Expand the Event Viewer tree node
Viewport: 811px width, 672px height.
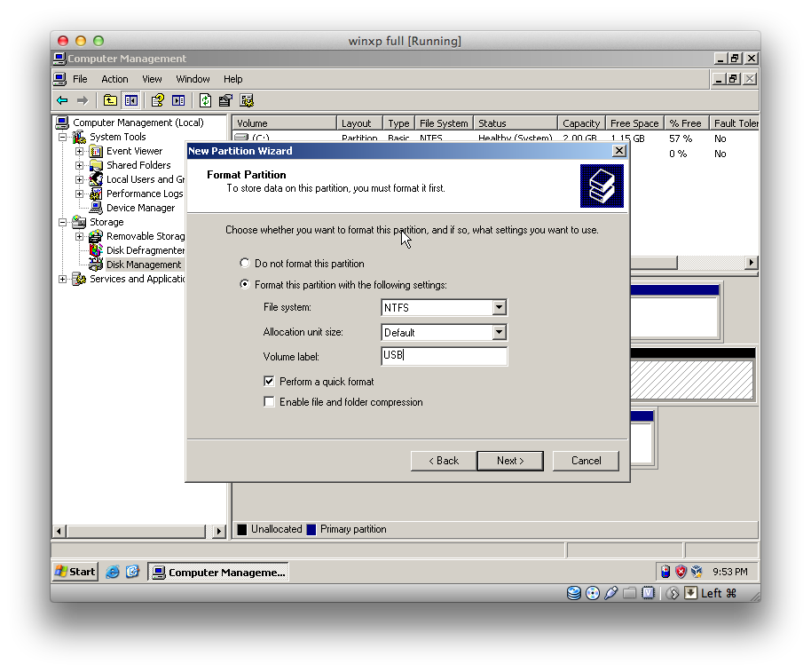click(79, 151)
